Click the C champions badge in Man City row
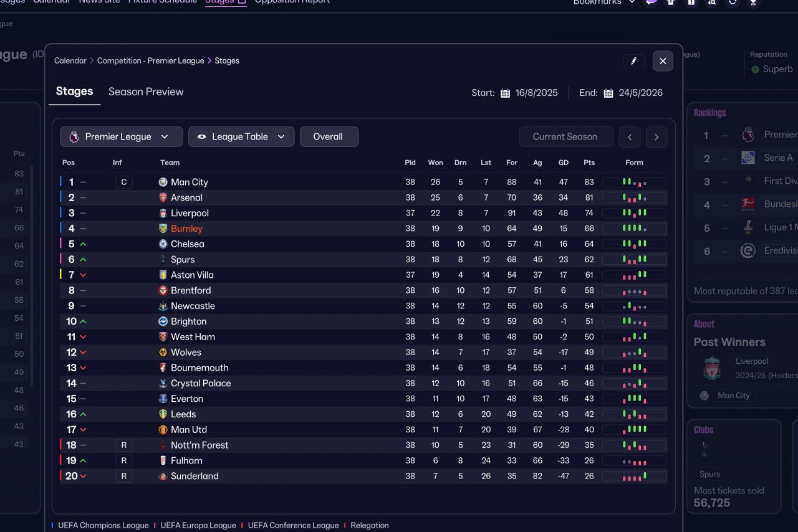 [x=124, y=183]
